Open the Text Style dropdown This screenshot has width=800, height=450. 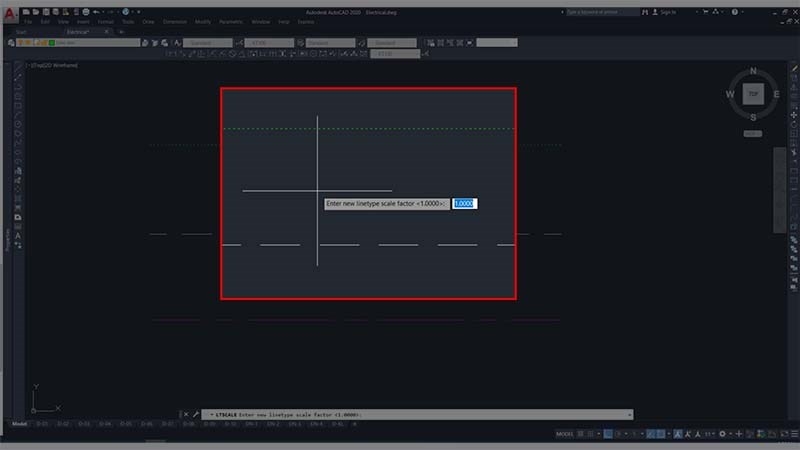(208, 43)
